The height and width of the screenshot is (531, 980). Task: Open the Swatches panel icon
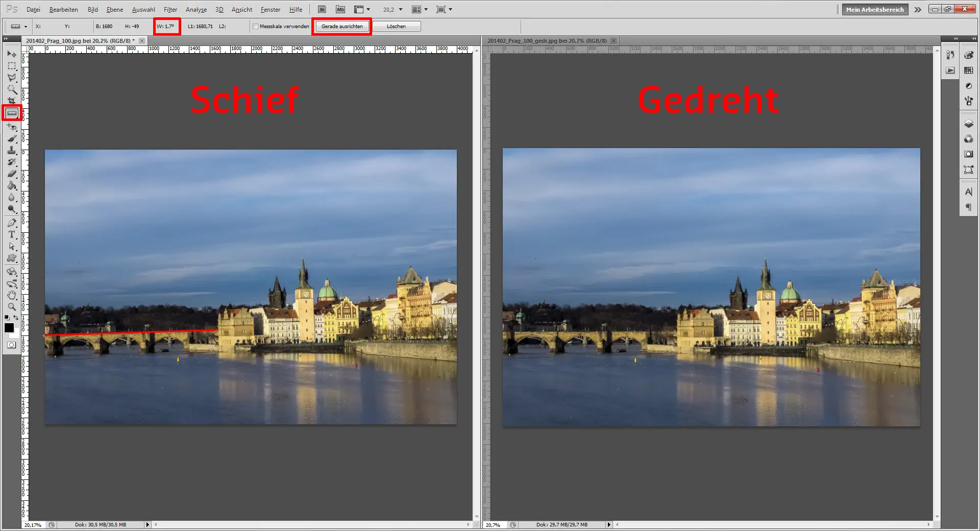pyautogui.click(x=968, y=70)
